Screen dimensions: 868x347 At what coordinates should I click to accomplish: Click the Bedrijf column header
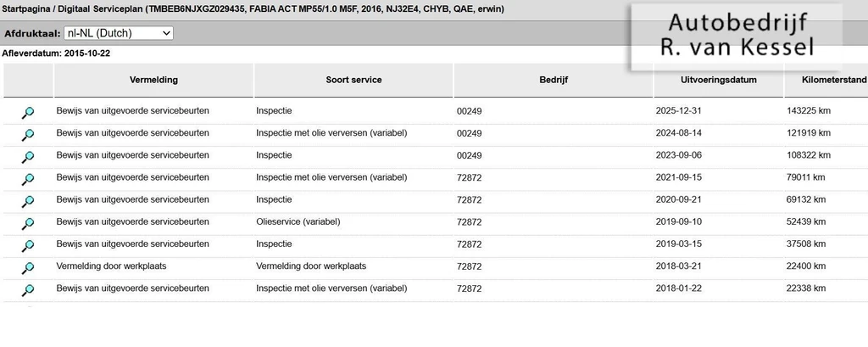pyautogui.click(x=554, y=80)
